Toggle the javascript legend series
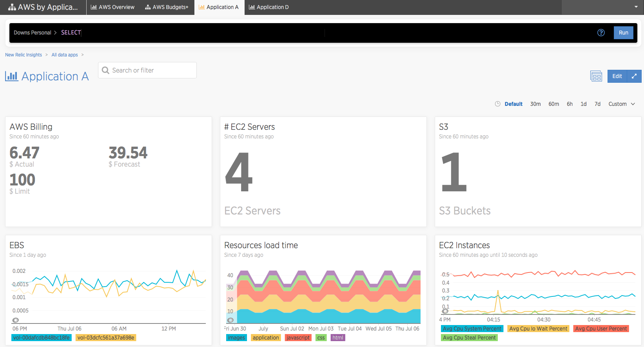This screenshot has height=347, width=644. (298, 338)
